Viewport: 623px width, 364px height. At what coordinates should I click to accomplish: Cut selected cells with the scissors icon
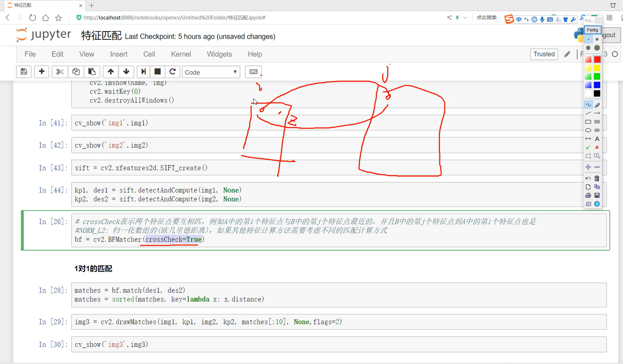coord(60,72)
